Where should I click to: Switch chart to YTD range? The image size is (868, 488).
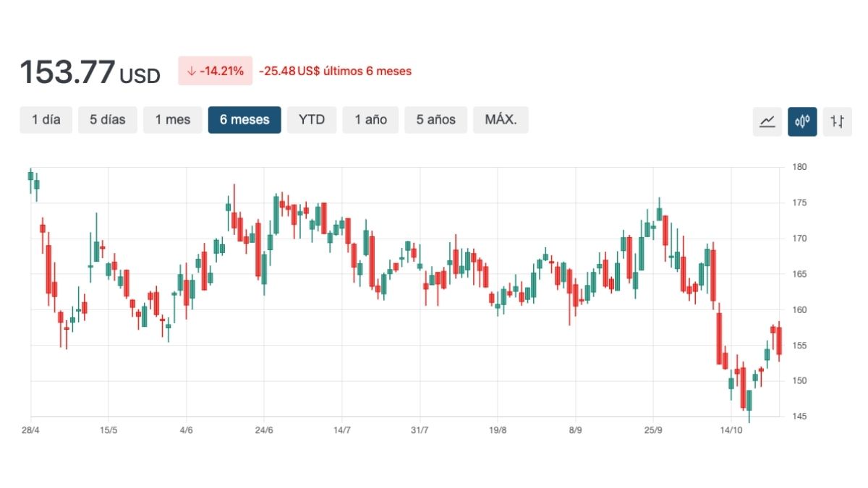click(312, 120)
